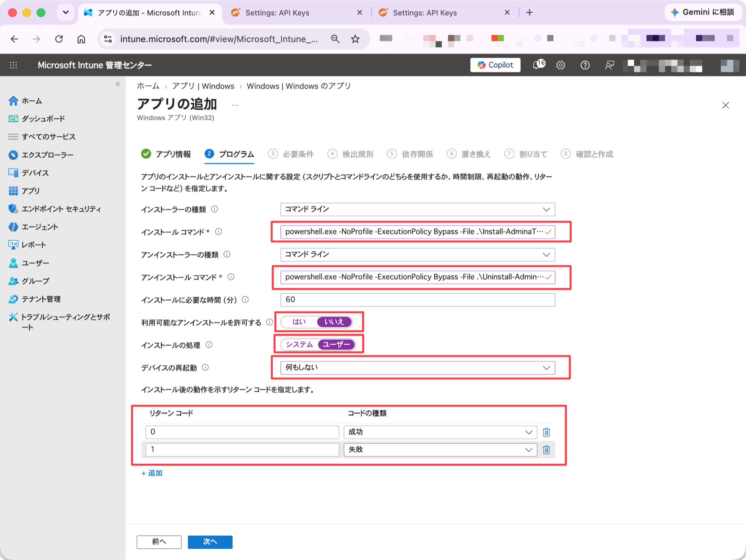Open エクスプローラー in sidebar

[x=41, y=155]
